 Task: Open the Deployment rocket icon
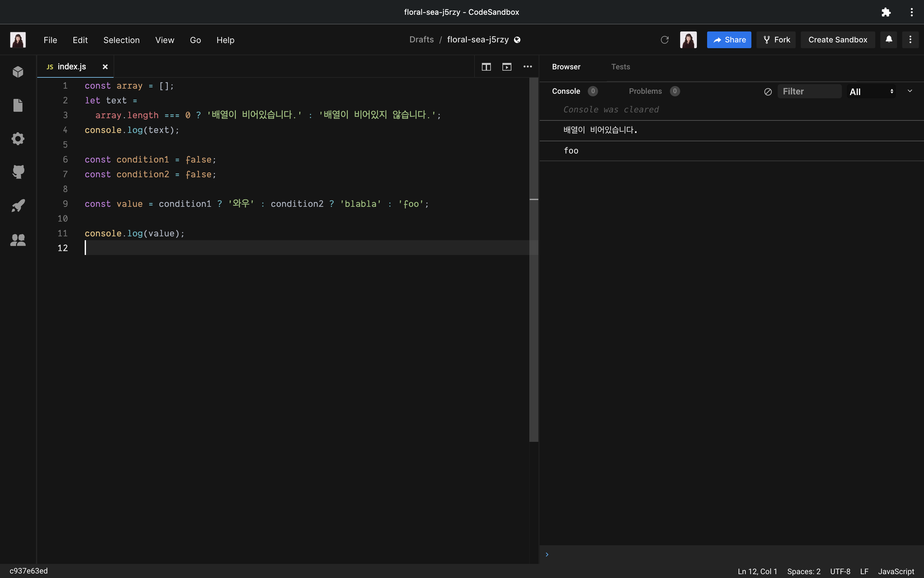point(18,206)
